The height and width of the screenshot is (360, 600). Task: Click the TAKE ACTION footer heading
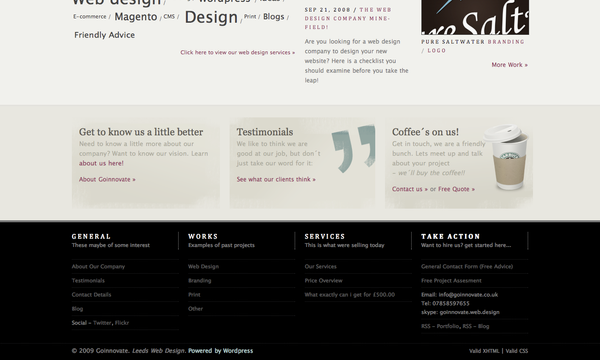pyautogui.click(x=450, y=237)
